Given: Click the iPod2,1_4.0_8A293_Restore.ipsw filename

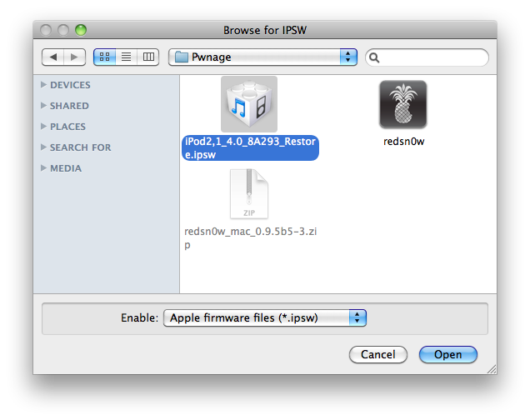Looking at the screenshot, I should [250, 147].
